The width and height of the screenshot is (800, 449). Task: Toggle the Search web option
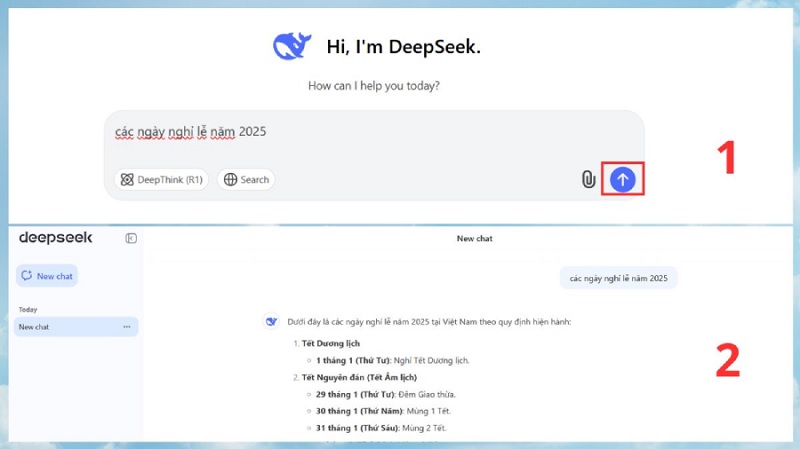coord(246,180)
